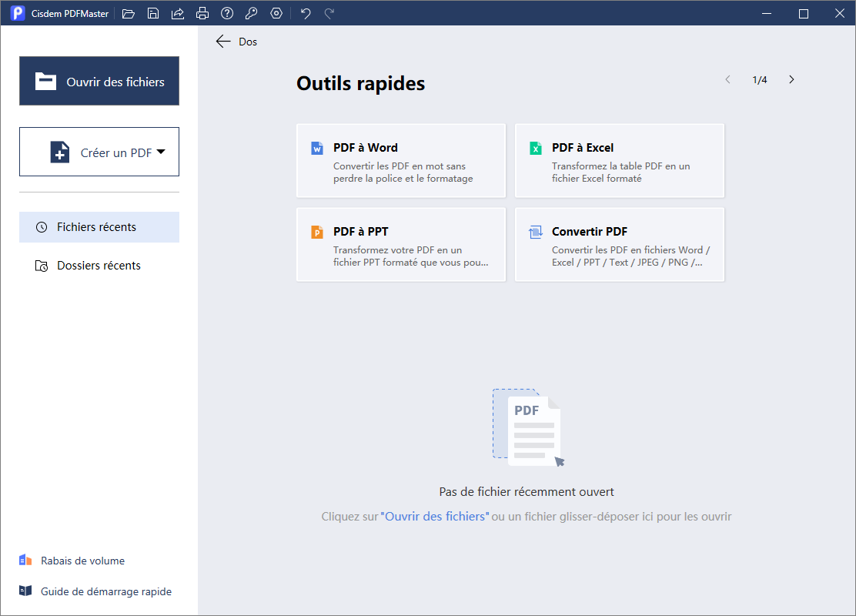Click the save floppy disk icon
This screenshot has width=856, height=616.
coord(153,13)
